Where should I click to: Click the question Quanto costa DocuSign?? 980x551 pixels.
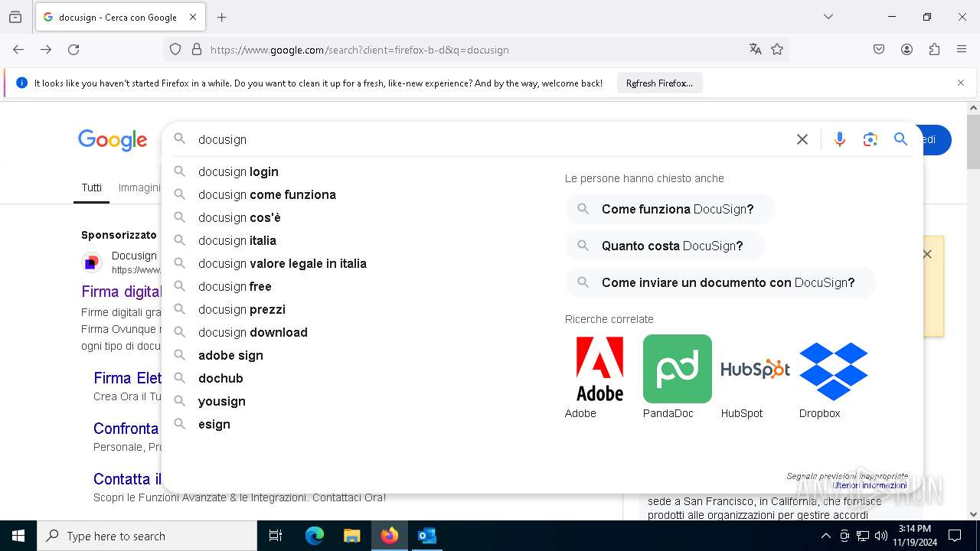[x=665, y=246]
